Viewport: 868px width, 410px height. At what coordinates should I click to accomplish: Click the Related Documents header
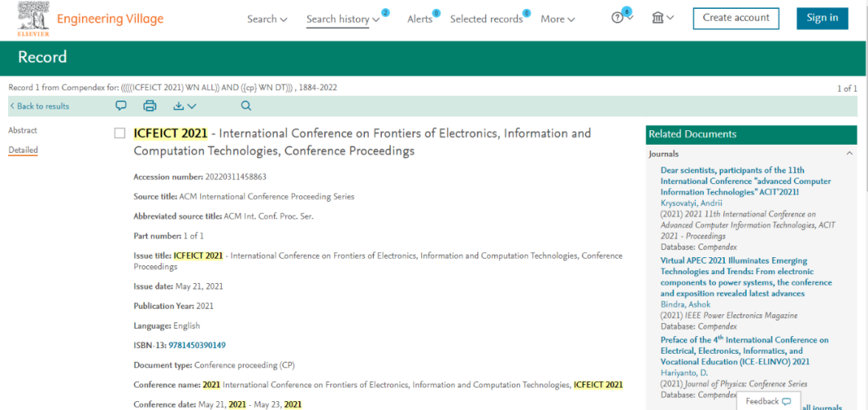751,134
